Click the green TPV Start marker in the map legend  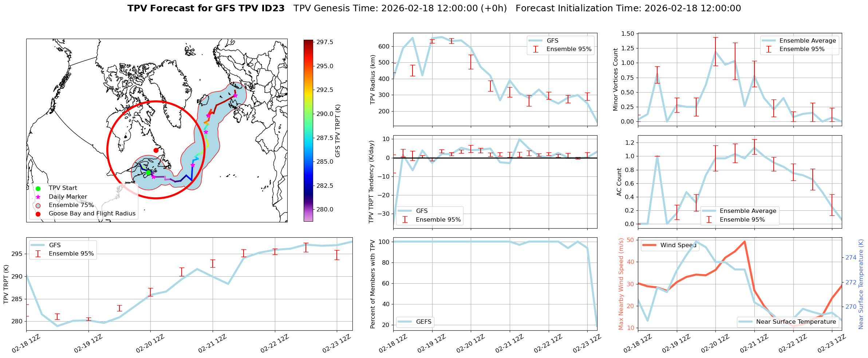38,188
